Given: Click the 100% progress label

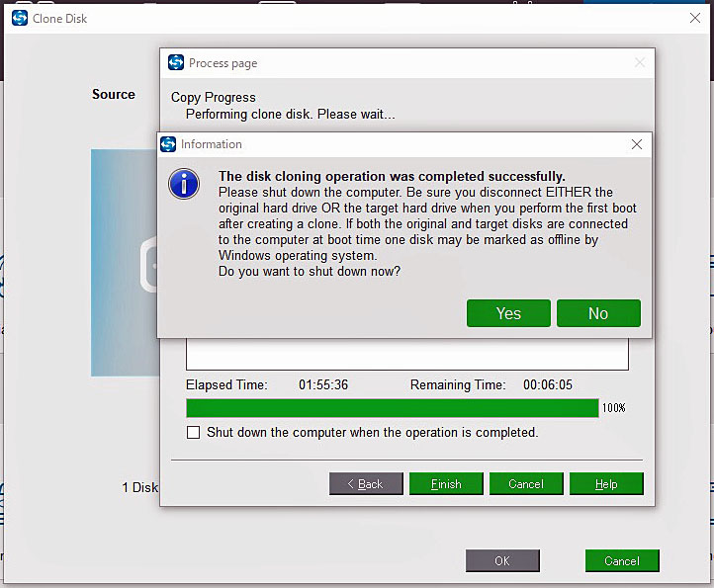Looking at the screenshot, I should pos(614,408).
